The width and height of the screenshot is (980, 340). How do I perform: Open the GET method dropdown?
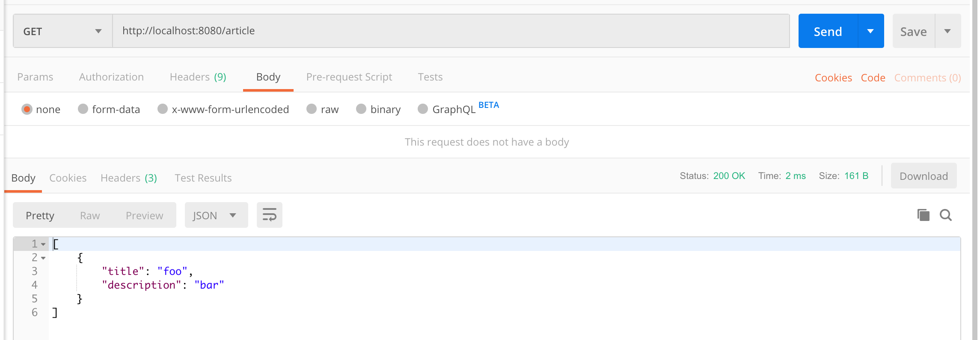[63, 31]
